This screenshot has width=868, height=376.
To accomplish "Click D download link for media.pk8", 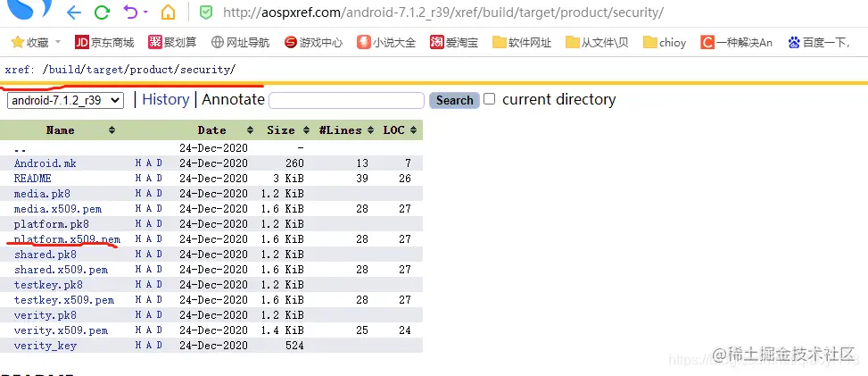I will click(x=160, y=194).
